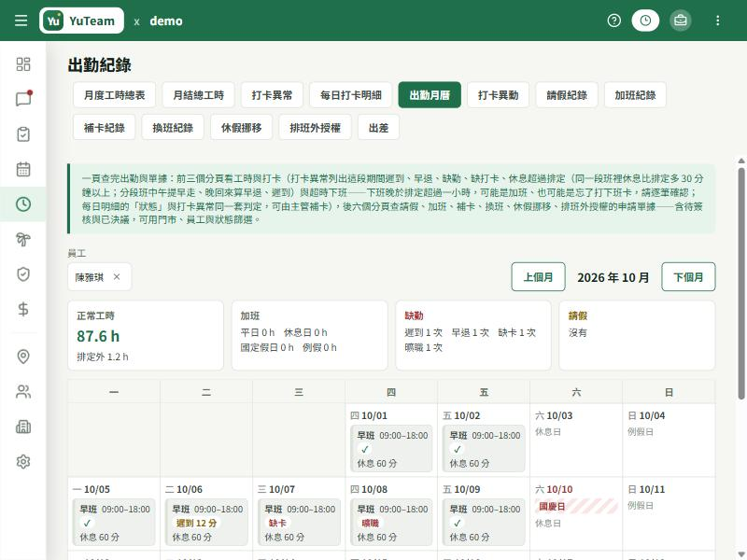747x560 pixels.
Task: Open the dollar sign payroll icon
Action: [23, 309]
